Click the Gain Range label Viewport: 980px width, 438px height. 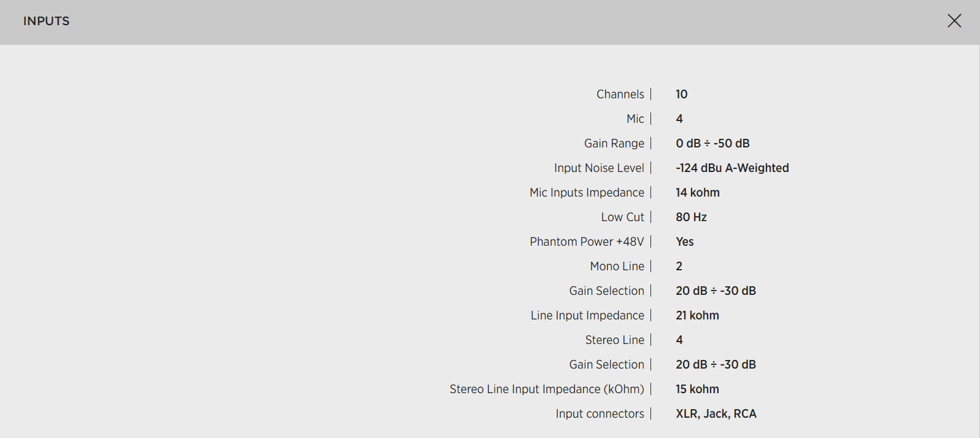click(614, 143)
